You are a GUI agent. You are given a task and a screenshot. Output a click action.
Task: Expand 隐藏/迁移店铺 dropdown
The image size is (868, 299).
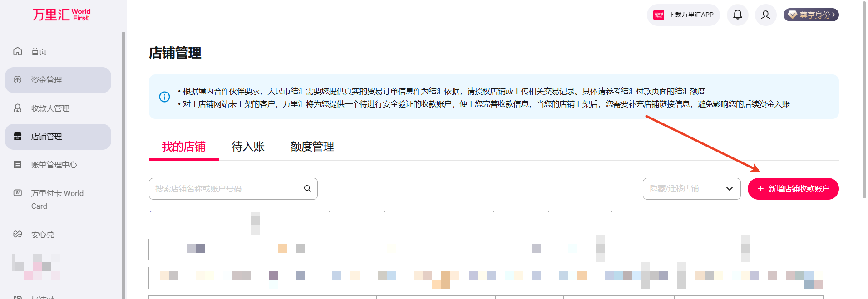(691, 189)
